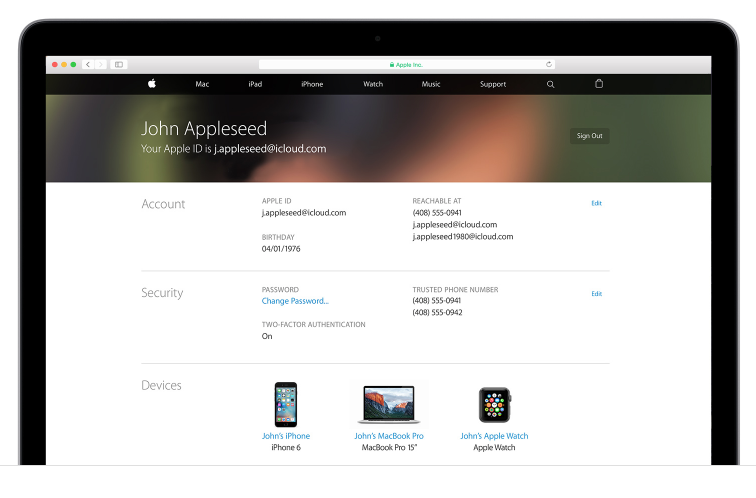Open the iPhone menu item
756x498 pixels.
pos(312,84)
